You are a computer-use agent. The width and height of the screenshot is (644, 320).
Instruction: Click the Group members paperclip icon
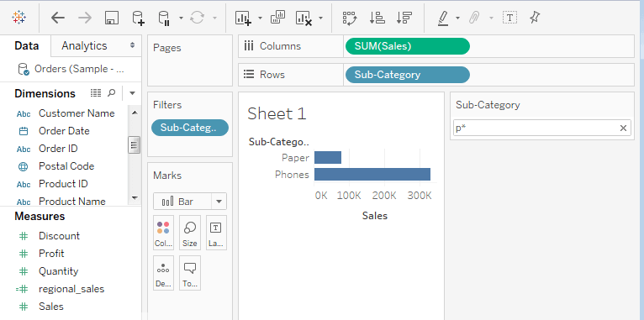[x=475, y=18]
